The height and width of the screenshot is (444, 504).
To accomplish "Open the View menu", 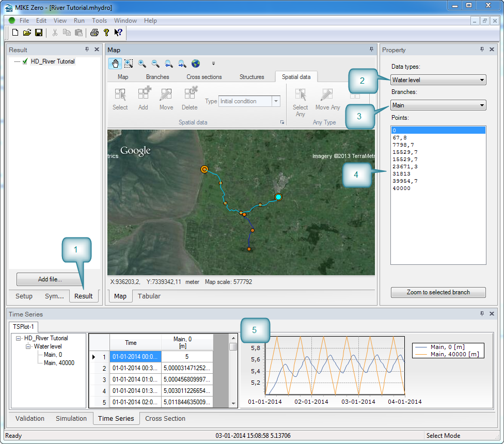I will [60, 21].
